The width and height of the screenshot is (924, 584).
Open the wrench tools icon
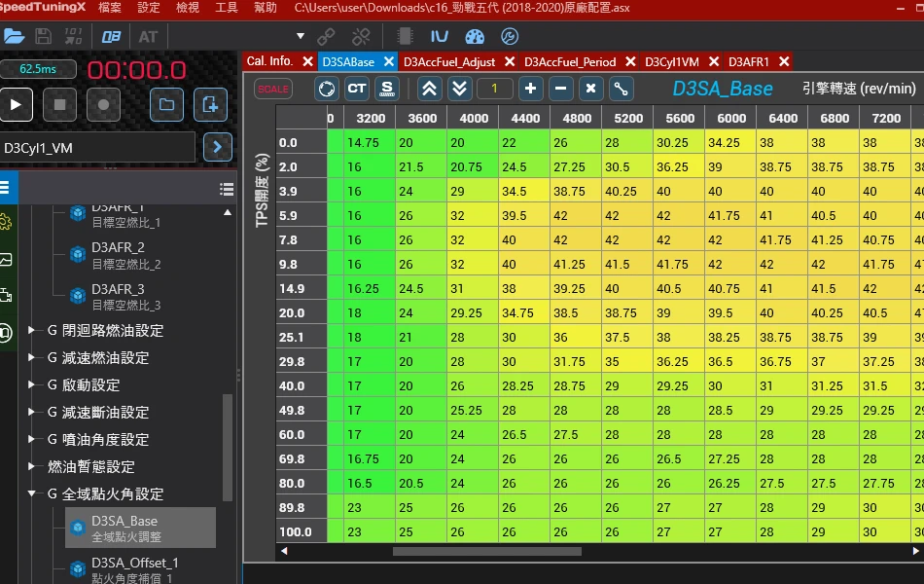510,37
